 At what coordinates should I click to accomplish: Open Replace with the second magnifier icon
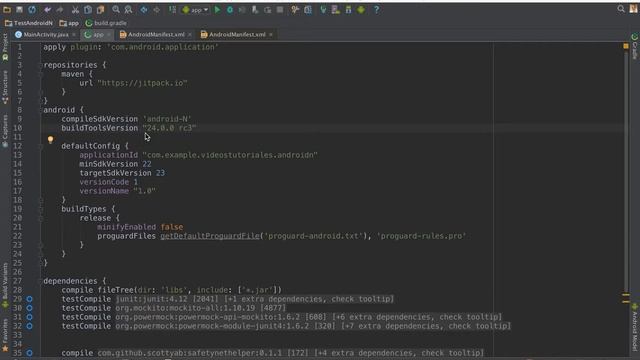128,9
